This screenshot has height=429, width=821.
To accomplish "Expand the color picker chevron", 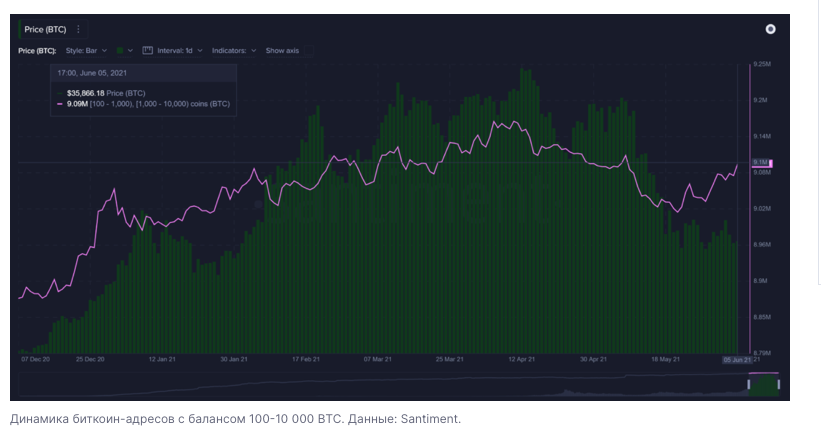I will [x=131, y=50].
